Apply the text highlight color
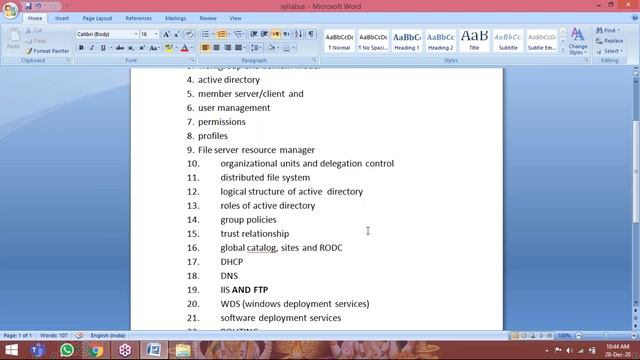The width and height of the screenshot is (640, 360). point(168,48)
